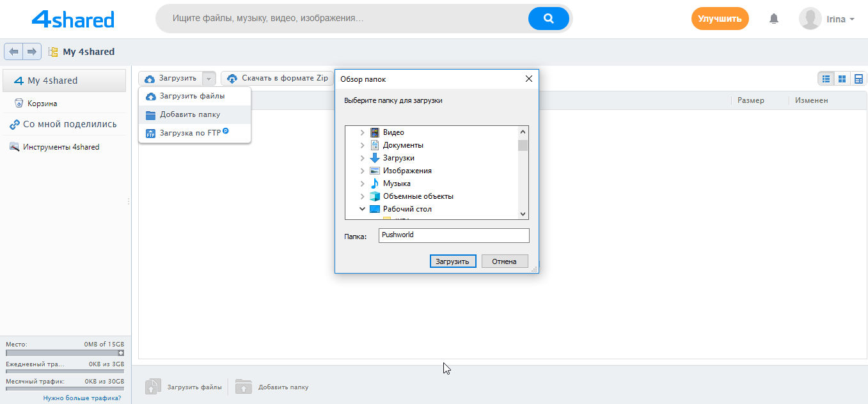Choose Загрузить файлы from the dropdown menu
The image size is (868, 404).
194,97
